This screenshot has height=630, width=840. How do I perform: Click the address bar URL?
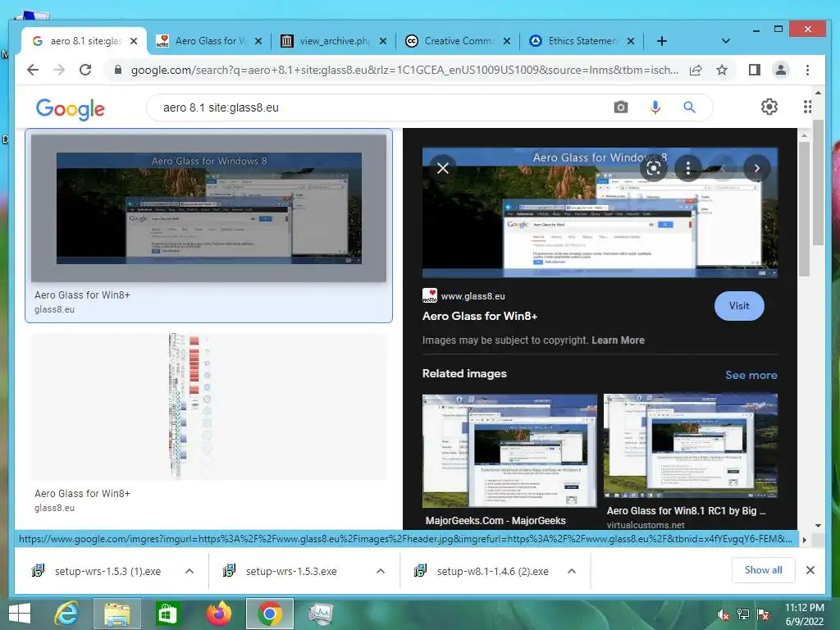[x=404, y=71]
